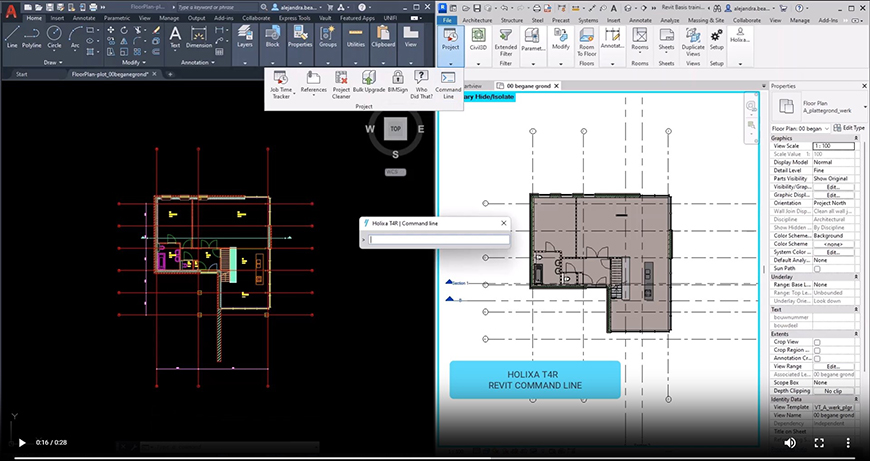870x461 pixels.
Task: Open the Parametric ribbon tab
Action: coord(117,18)
